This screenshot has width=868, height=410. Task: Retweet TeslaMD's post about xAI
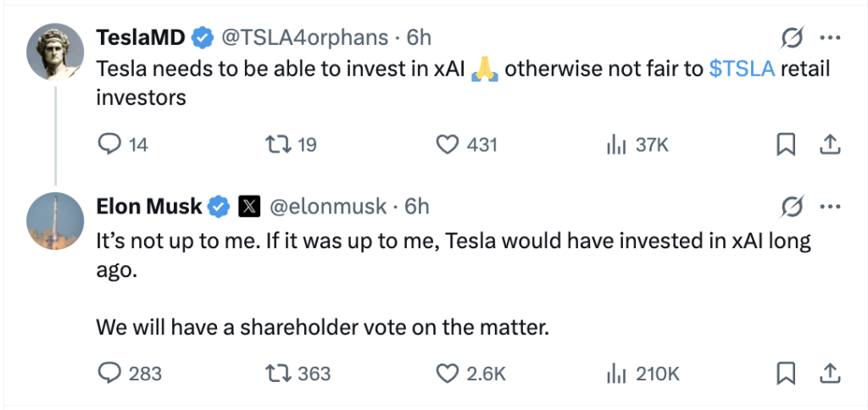(x=277, y=145)
